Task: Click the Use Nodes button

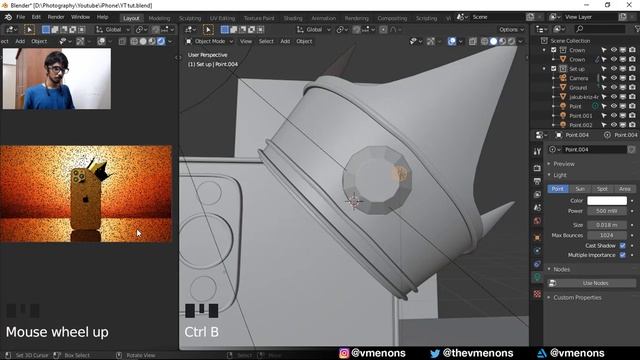Action: coord(591,283)
